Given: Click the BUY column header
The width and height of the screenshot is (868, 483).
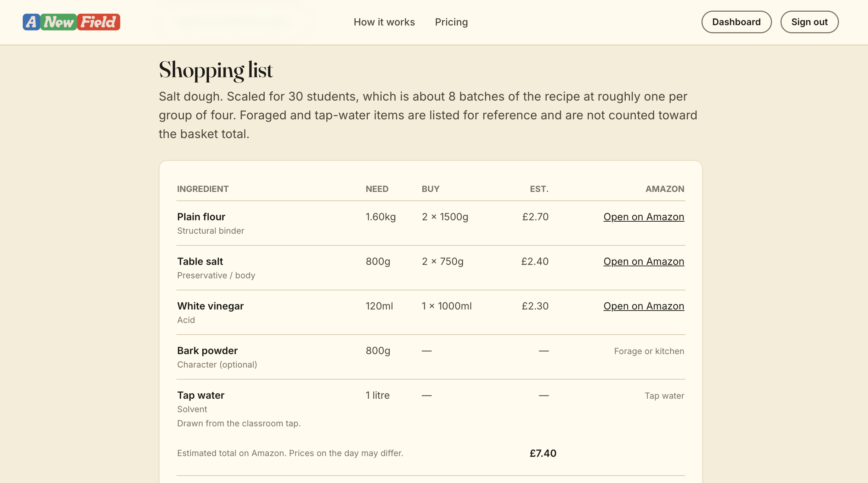Looking at the screenshot, I should 430,189.
